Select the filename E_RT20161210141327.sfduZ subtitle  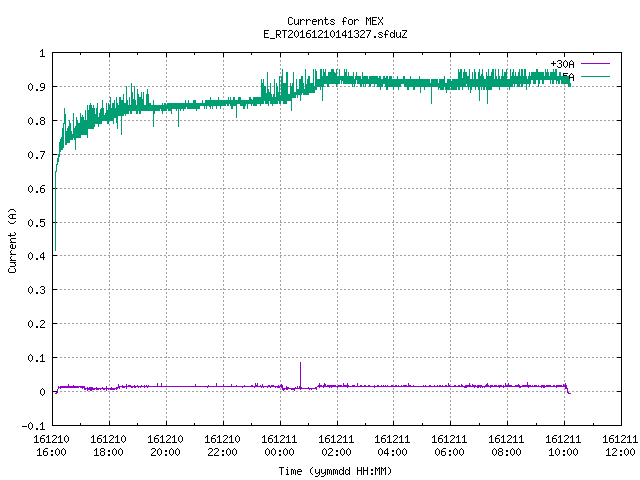[x=335, y=34]
